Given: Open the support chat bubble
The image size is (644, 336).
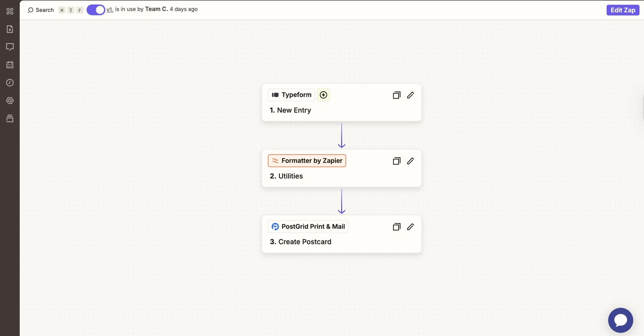Looking at the screenshot, I should (x=620, y=320).
